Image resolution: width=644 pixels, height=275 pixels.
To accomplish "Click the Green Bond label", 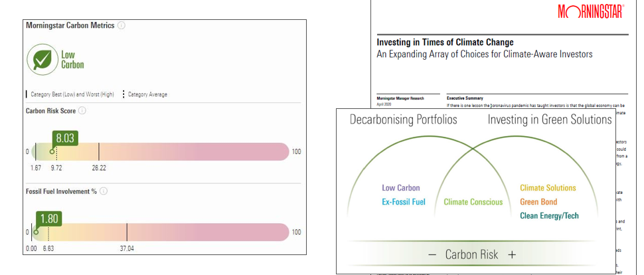I will point(538,202).
